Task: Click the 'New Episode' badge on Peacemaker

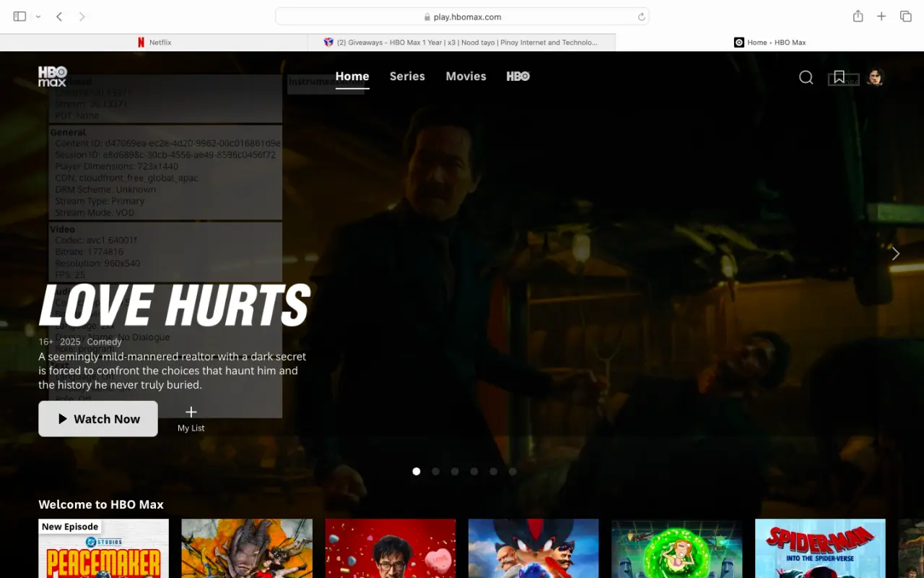Action: coord(70,527)
